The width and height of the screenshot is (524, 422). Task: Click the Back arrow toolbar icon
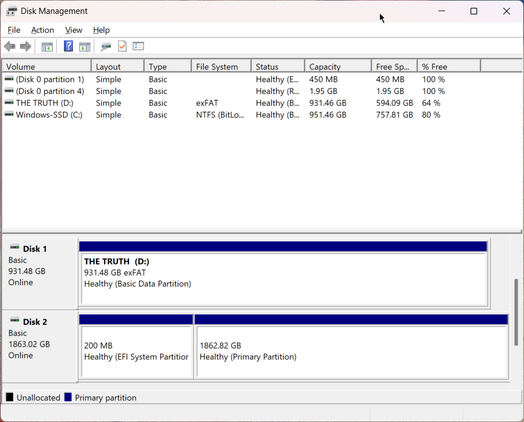[10, 46]
